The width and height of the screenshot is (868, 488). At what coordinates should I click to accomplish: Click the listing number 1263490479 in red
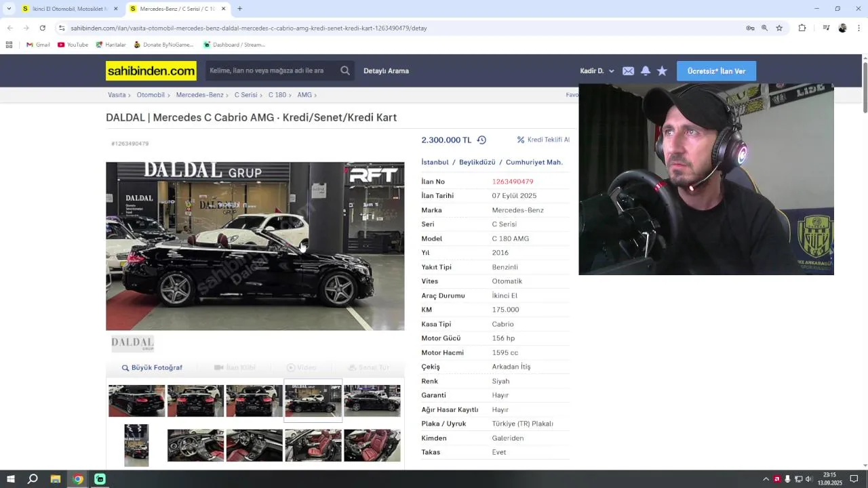[513, 182]
